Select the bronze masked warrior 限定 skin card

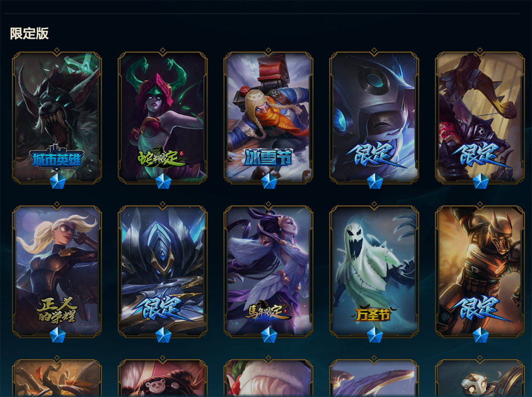point(480,270)
